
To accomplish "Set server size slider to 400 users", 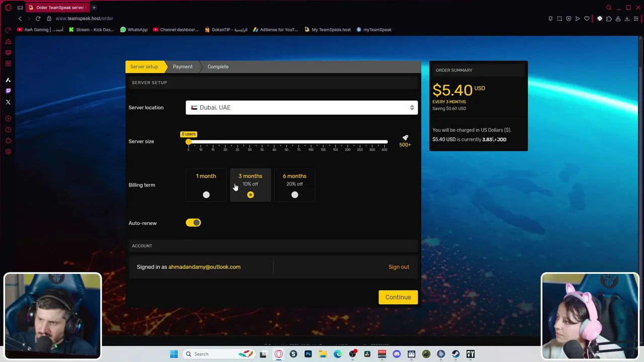I will [x=384, y=142].
